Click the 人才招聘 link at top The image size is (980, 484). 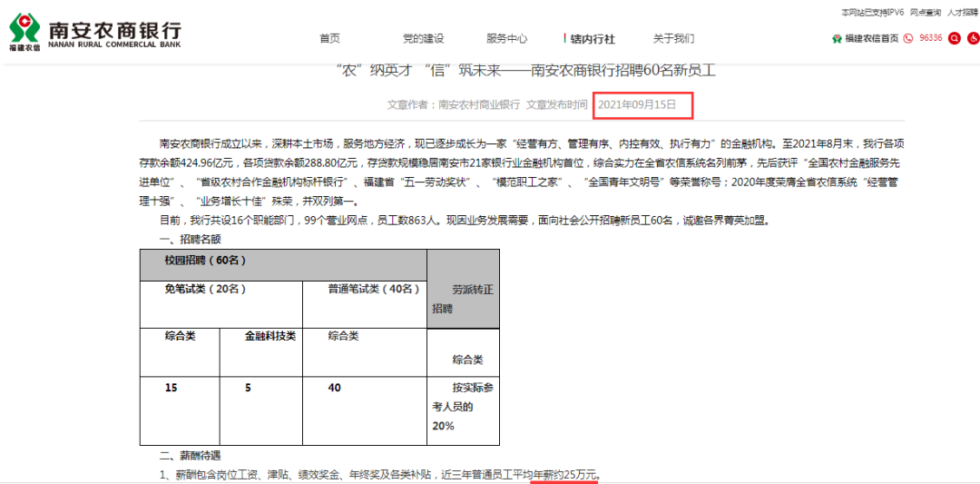tap(963, 12)
